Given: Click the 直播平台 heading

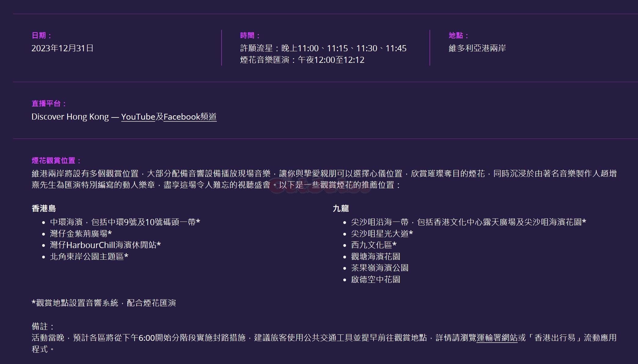Looking at the screenshot, I should point(49,104).
